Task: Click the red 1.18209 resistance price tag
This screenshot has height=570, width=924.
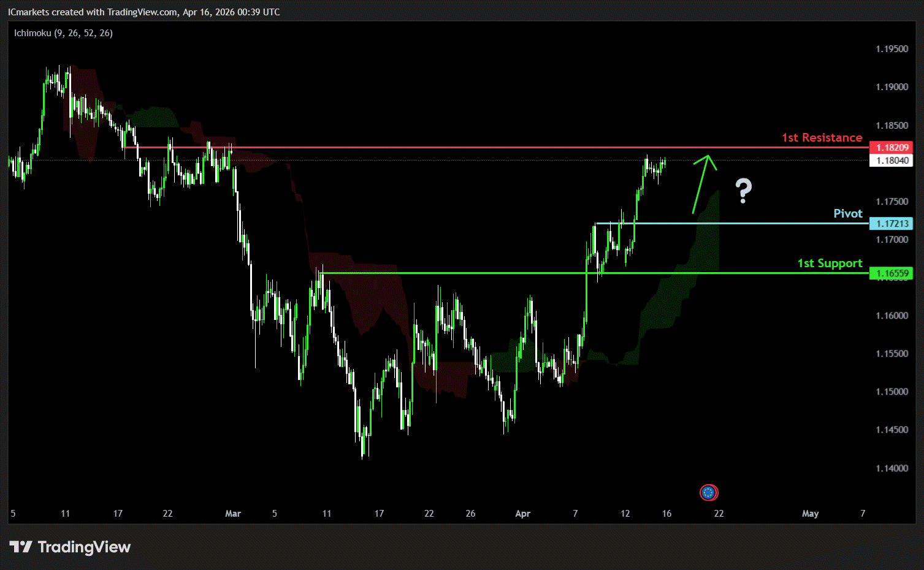Action: (891, 148)
